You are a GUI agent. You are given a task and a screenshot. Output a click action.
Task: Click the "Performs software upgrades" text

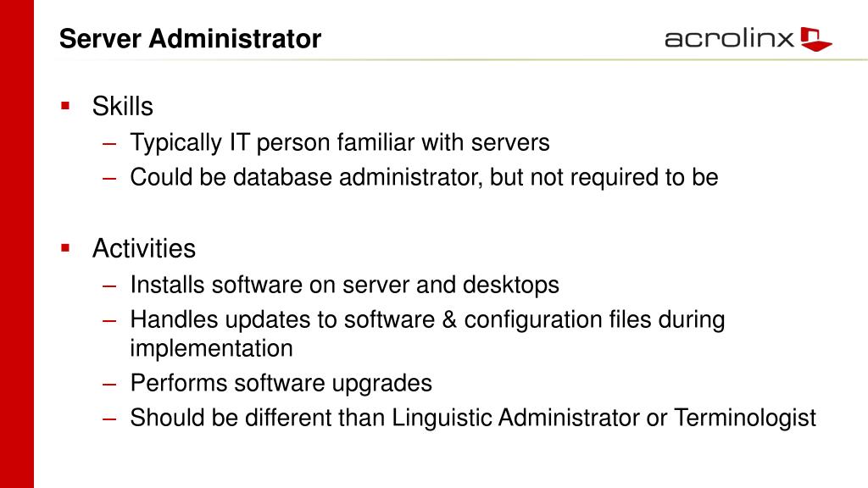click(x=281, y=383)
